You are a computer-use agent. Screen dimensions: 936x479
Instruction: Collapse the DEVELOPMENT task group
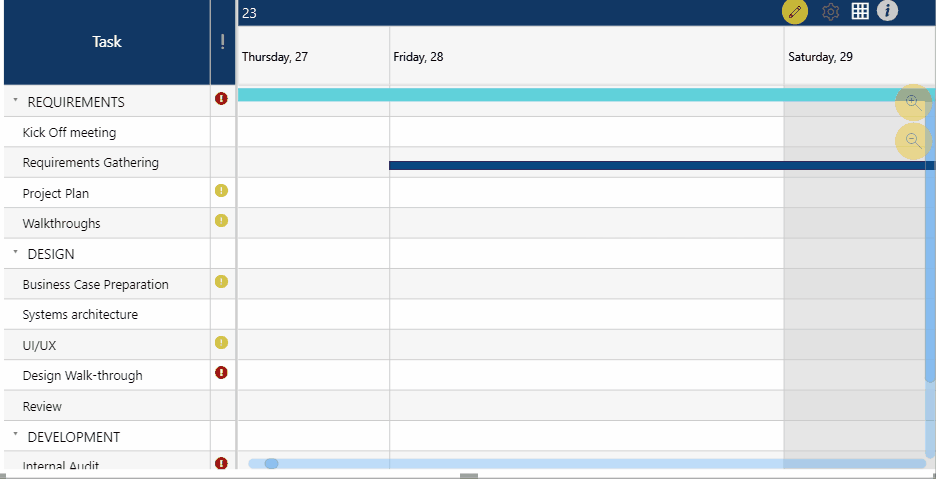pos(15,436)
